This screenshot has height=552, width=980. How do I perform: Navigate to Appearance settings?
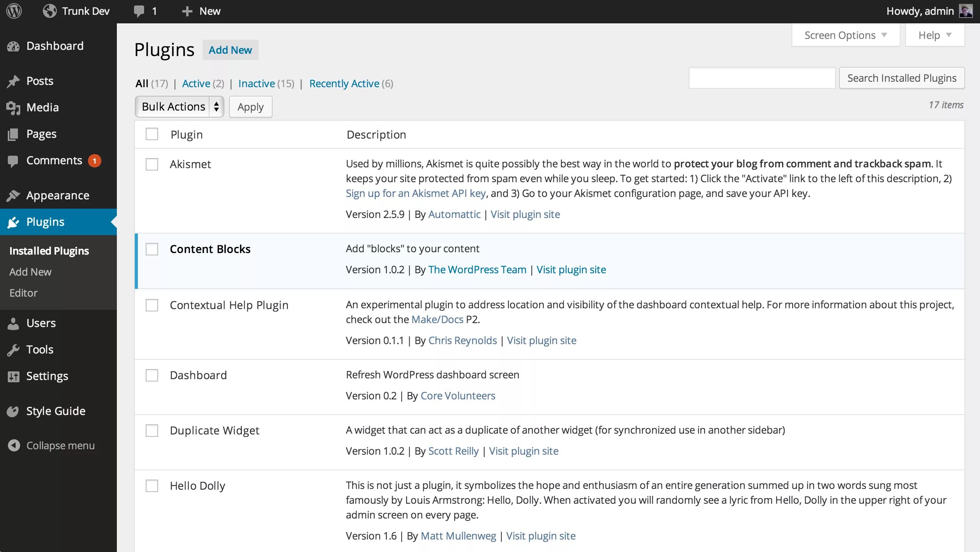point(58,195)
